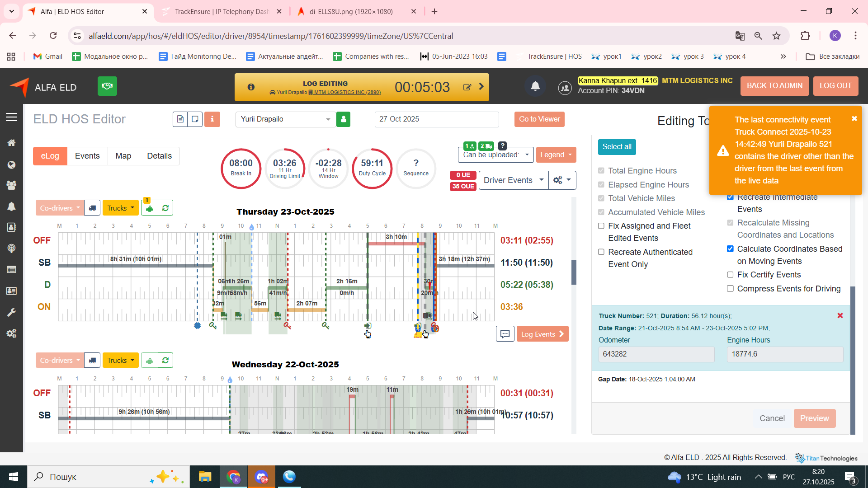Click the Odometer input field
This screenshot has width=868, height=488.
[656, 354]
